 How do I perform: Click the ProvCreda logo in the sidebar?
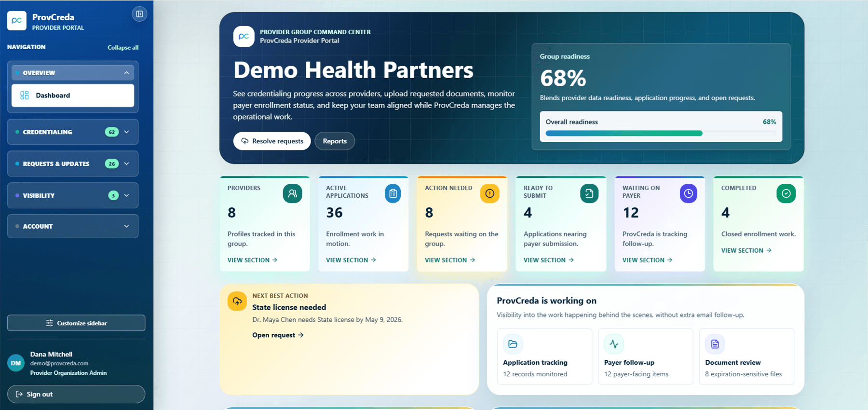coord(17,21)
